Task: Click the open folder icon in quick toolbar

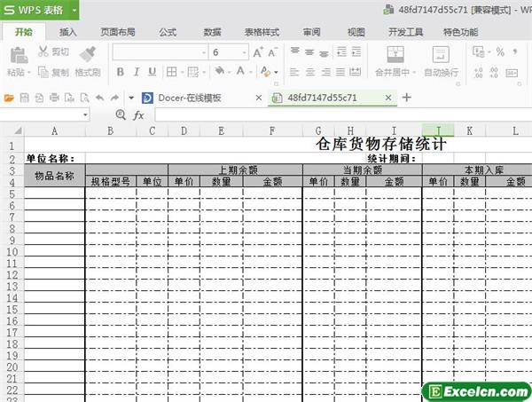Action: click(9, 99)
